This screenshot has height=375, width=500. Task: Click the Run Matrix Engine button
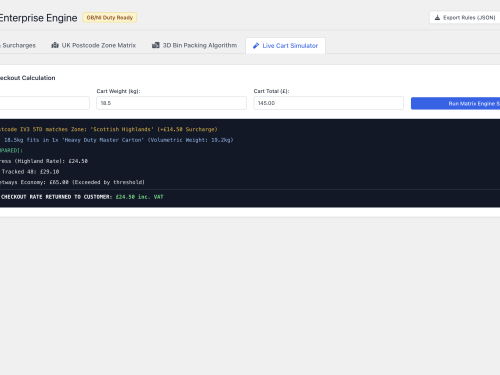coord(455,103)
